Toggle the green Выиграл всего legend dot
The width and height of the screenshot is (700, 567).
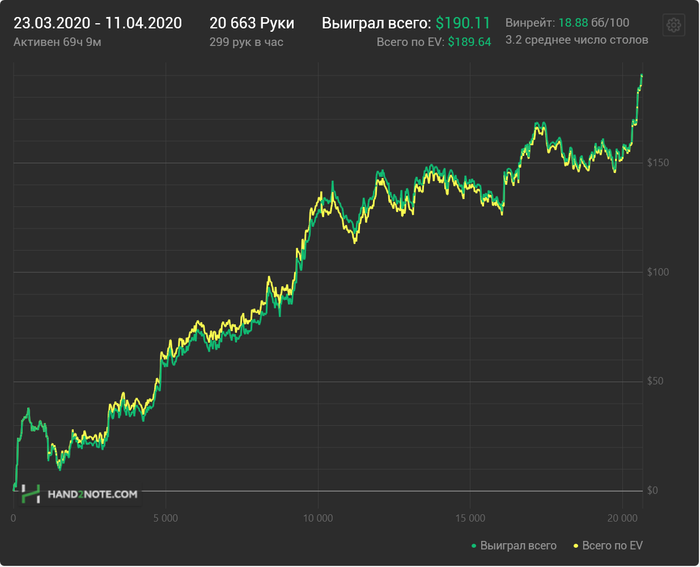click(x=474, y=546)
